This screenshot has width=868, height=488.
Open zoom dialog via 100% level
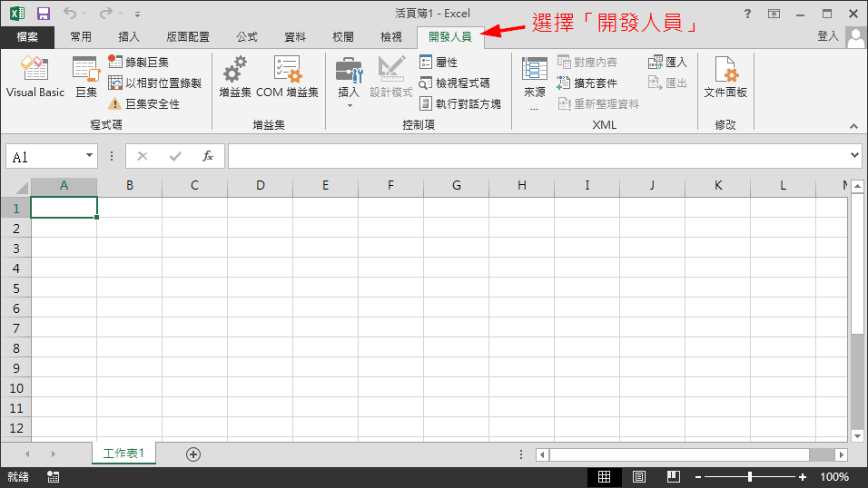(834, 477)
